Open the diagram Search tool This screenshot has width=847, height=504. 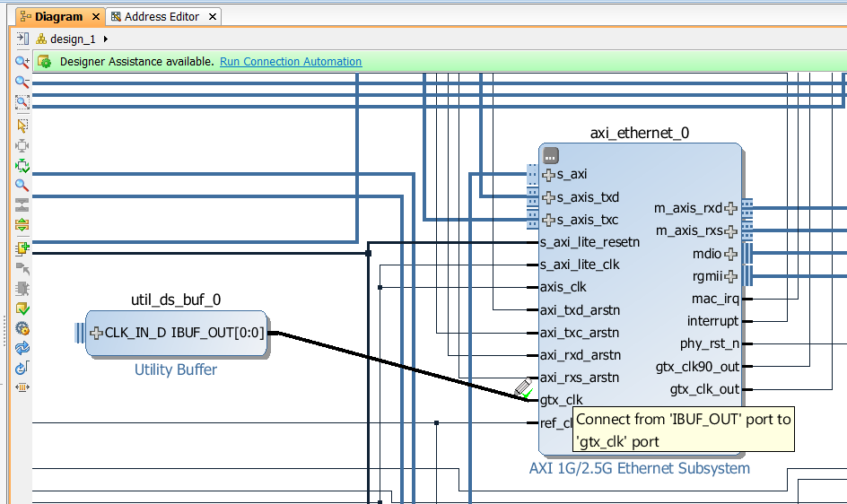[x=22, y=186]
